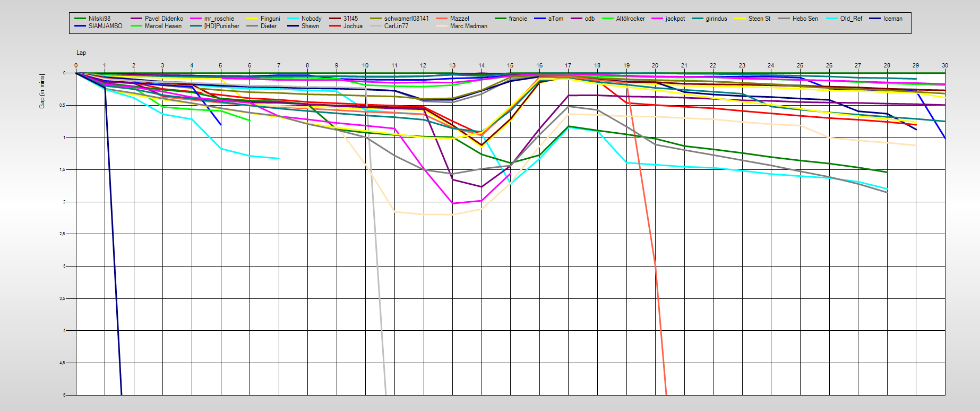
Task: Click the Shawn legend label
Action: coord(310,26)
